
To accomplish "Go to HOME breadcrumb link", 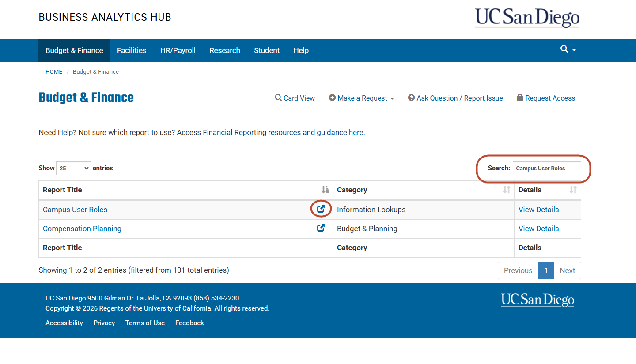I will coord(54,71).
